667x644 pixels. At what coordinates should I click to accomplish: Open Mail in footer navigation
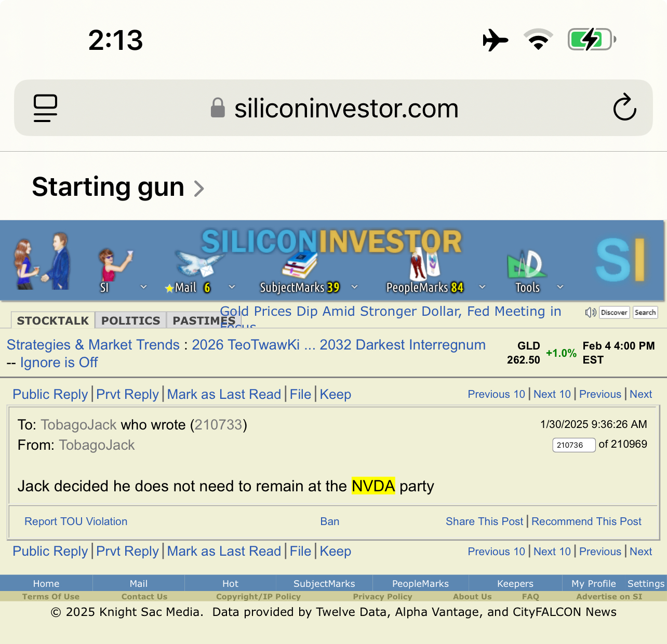click(x=139, y=584)
